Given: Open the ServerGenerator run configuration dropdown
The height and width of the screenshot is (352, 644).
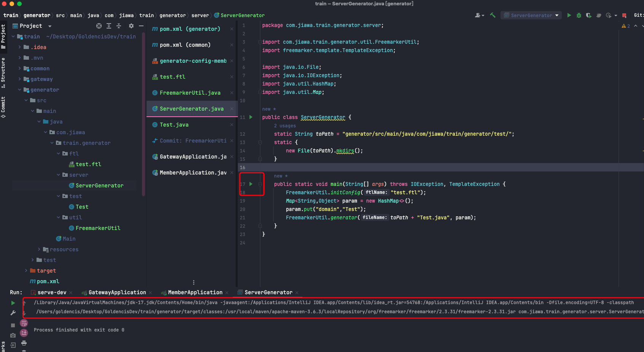Looking at the screenshot, I should 531,15.
